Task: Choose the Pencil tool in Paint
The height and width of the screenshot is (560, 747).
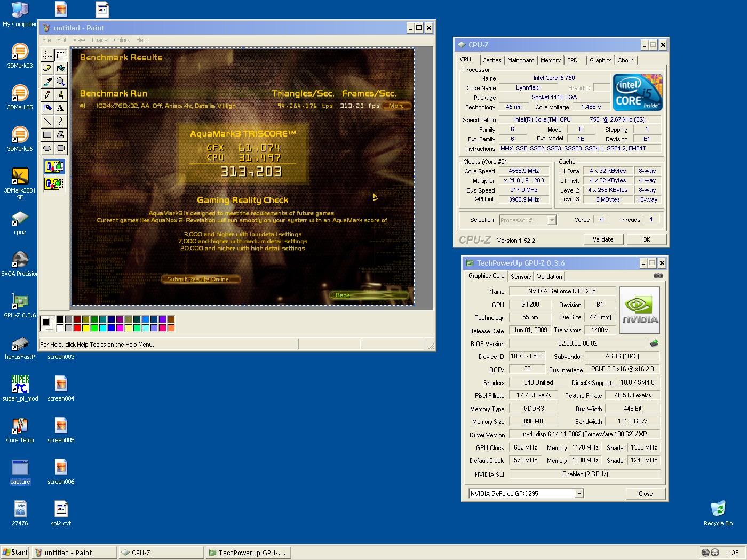Action: 47,95
